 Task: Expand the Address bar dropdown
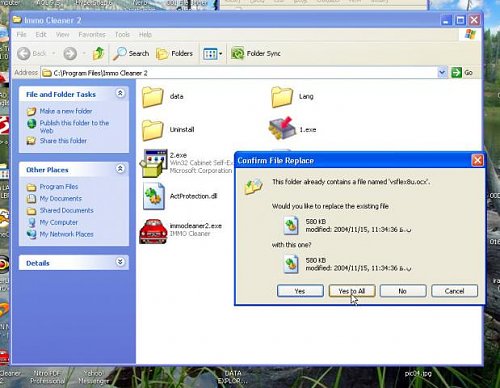pyautogui.click(x=442, y=73)
